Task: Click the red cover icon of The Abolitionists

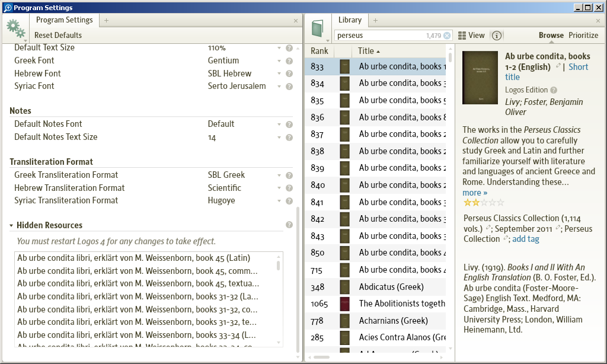Action: coord(345,304)
